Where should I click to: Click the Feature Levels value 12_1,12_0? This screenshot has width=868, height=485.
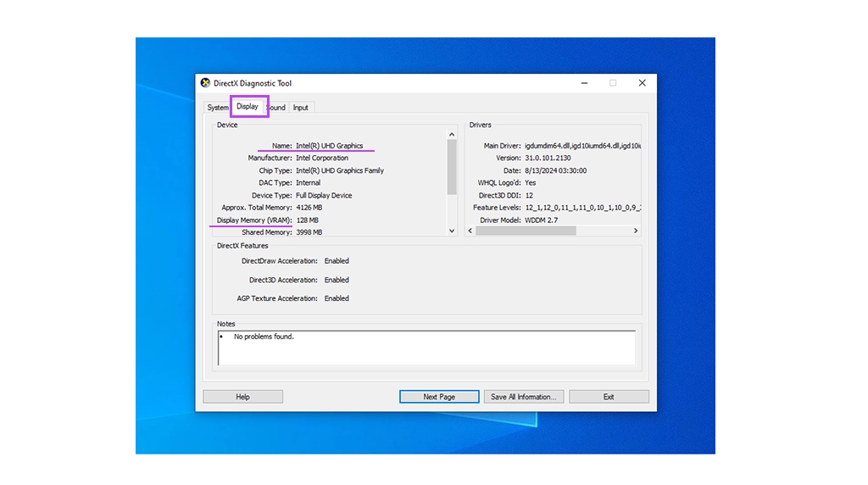click(x=583, y=208)
